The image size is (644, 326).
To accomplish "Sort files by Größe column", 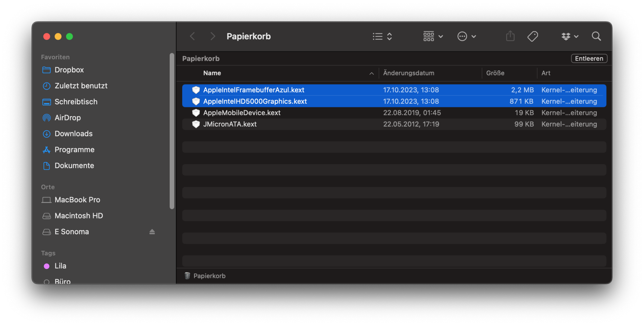I will coord(495,73).
